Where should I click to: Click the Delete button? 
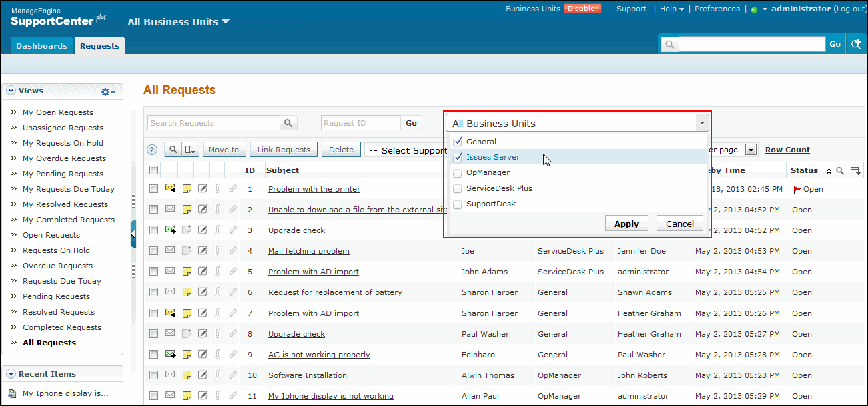341,150
